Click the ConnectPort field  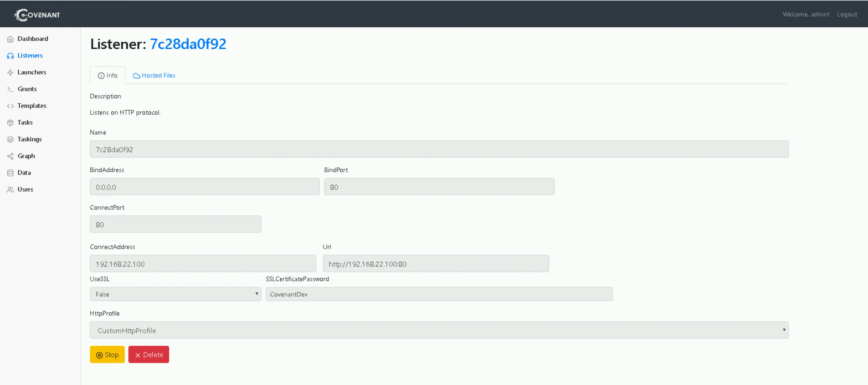tap(175, 224)
